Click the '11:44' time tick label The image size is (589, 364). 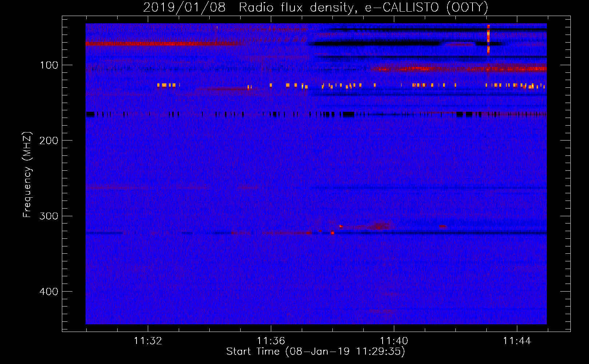click(x=517, y=341)
